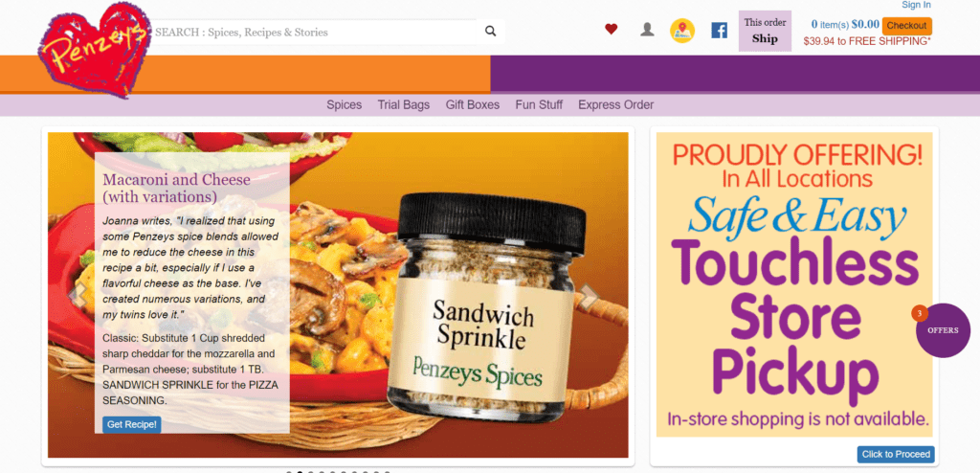Viewport: 980px width, 473px height.
Task: Focus the Spices, Recipes & Stories search field
Action: click(316, 32)
